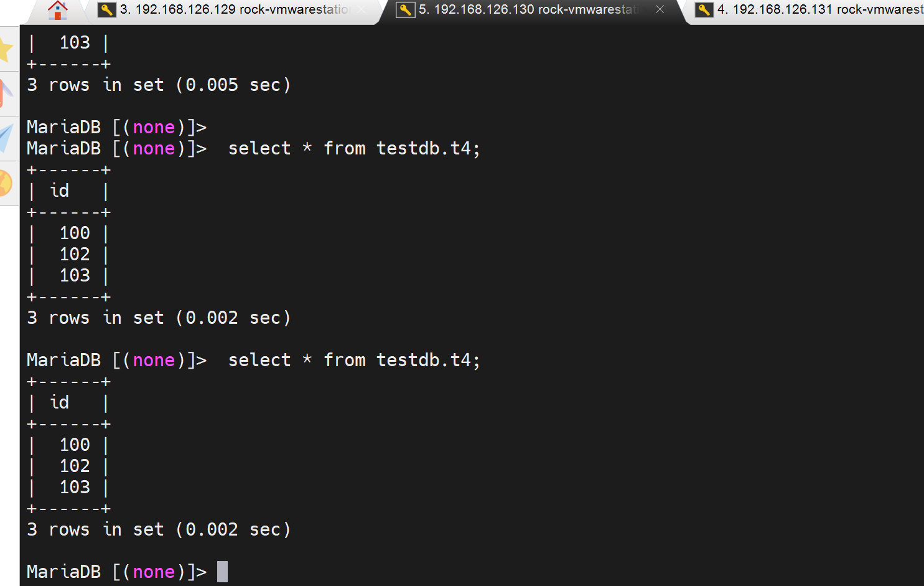Click the blinking cursor at last prompt
The image size is (924, 586).
click(222, 572)
